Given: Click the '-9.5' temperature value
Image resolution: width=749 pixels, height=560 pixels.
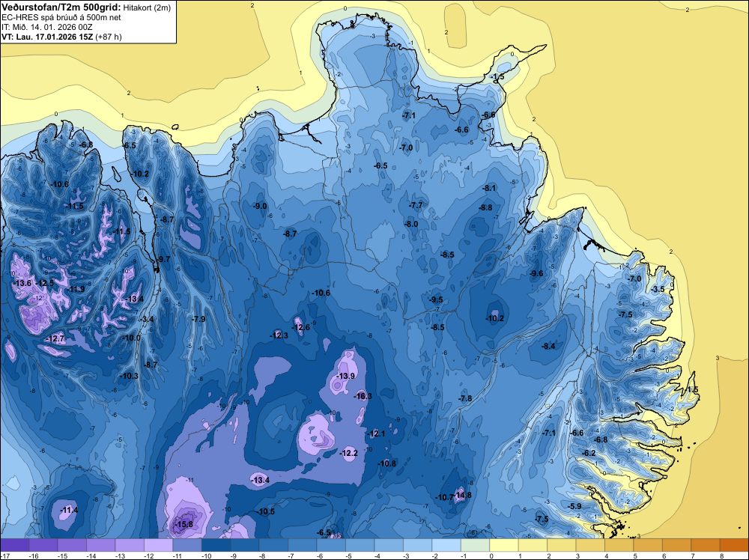Looking at the screenshot, I should (x=436, y=299).
